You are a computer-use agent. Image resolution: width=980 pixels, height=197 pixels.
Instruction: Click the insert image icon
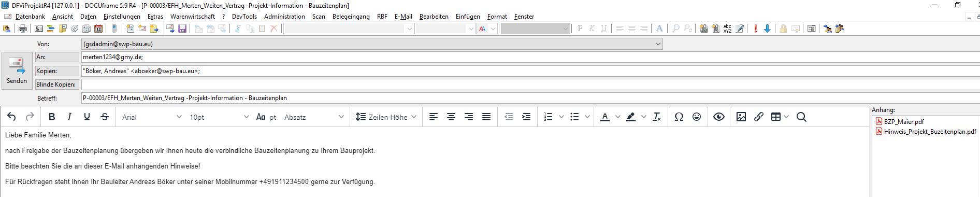(741, 117)
